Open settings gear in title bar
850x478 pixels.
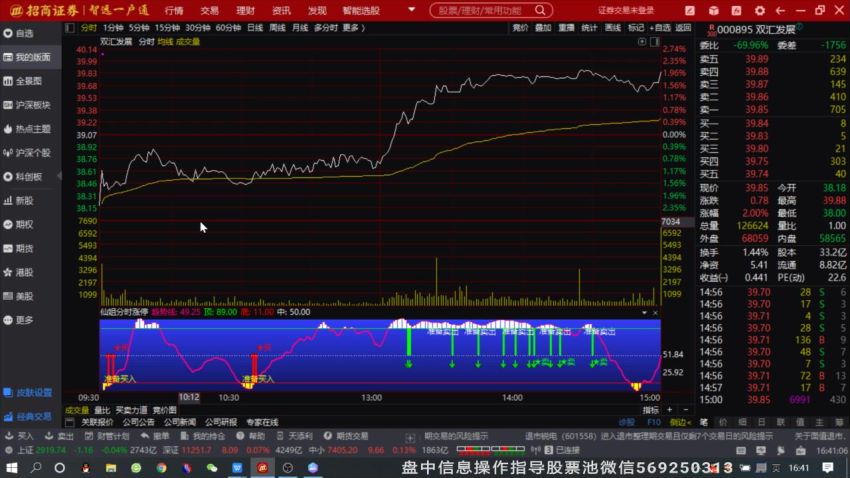(x=759, y=10)
